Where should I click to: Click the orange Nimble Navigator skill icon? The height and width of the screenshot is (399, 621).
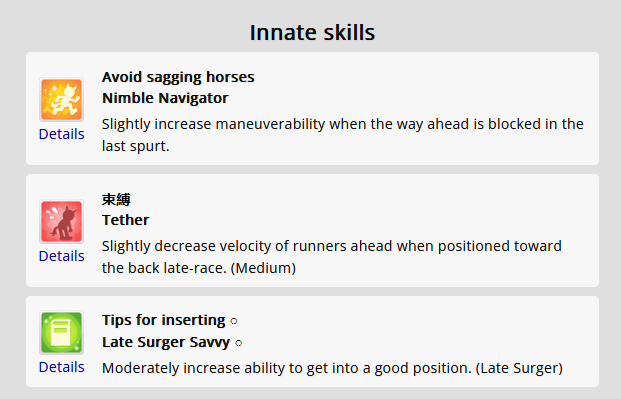(x=61, y=99)
